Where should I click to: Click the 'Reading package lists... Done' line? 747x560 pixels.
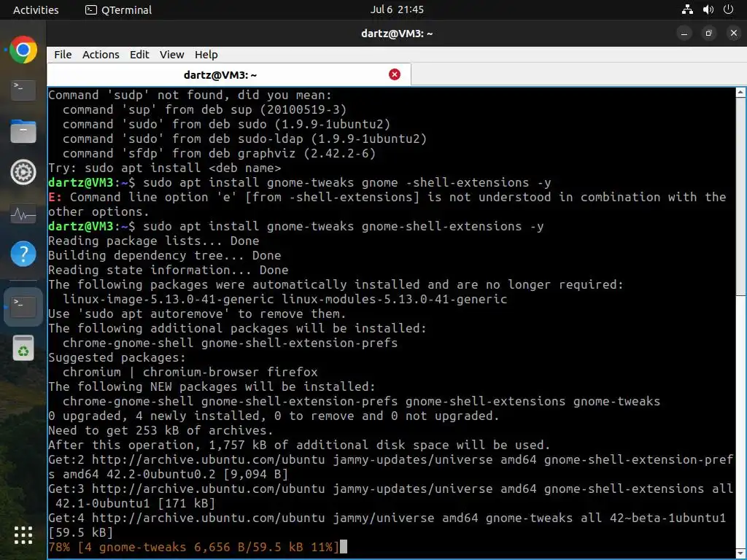pos(153,241)
